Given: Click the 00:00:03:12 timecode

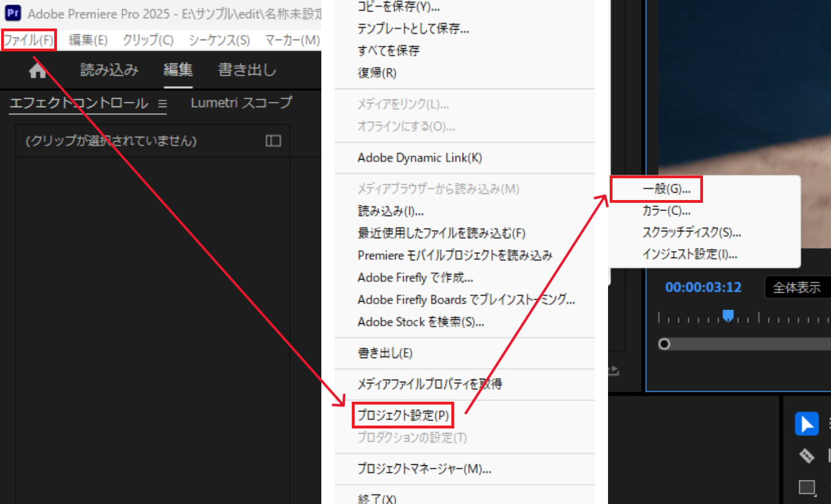Looking at the screenshot, I should click(x=702, y=287).
